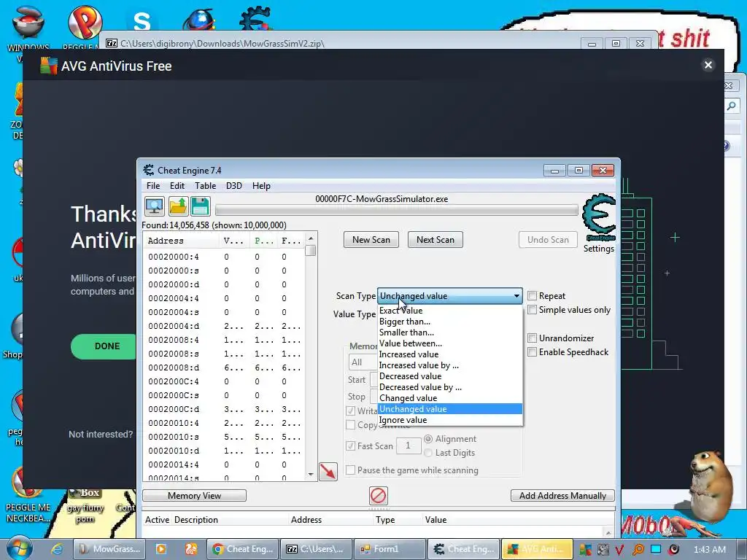Click the orange magnifier tray icon
The image size is (747, 560).
pos(638,550)
